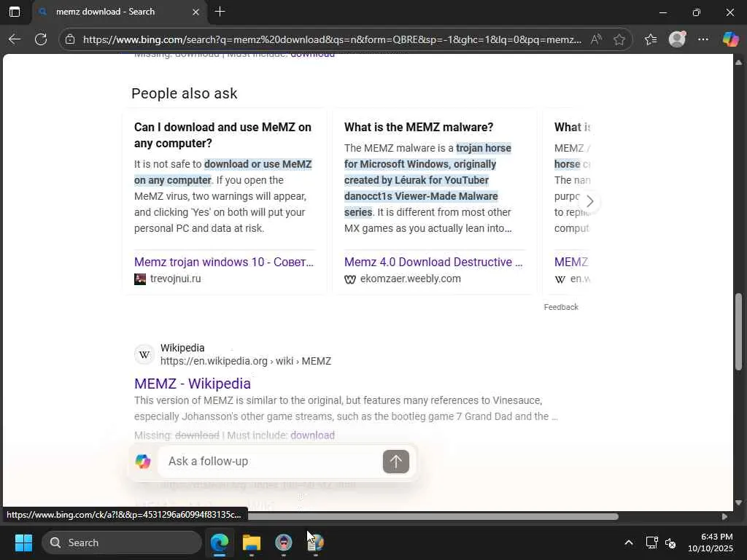Click trevojnui.ru site favicon

tap(140, 279)
